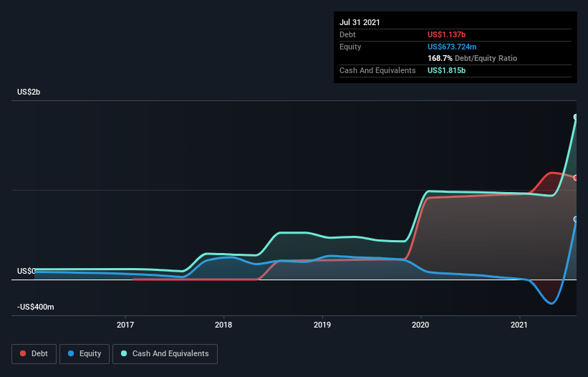Click the US$1.815b cash value
The height and width of the screenshot is (377, 588).
click(447, 70)
